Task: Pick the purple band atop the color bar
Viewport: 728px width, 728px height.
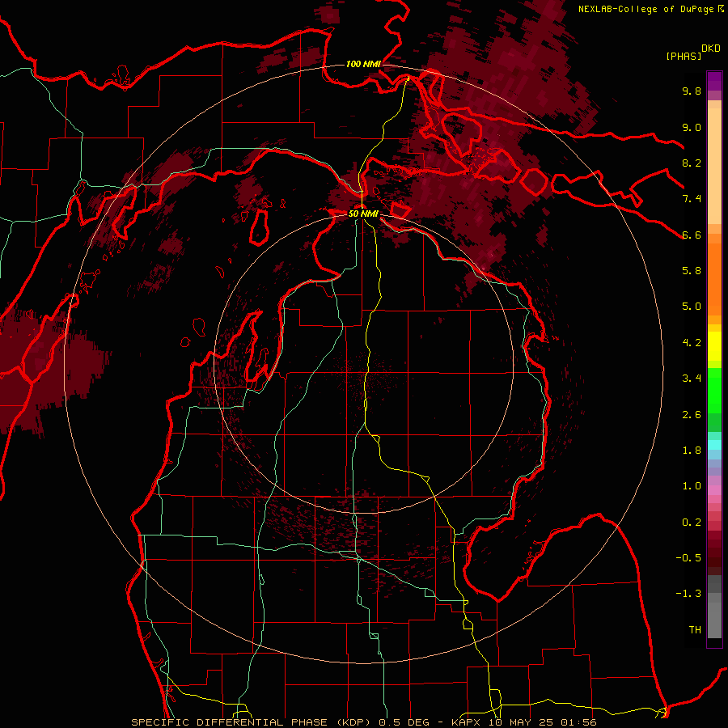Action: (714, 81)
